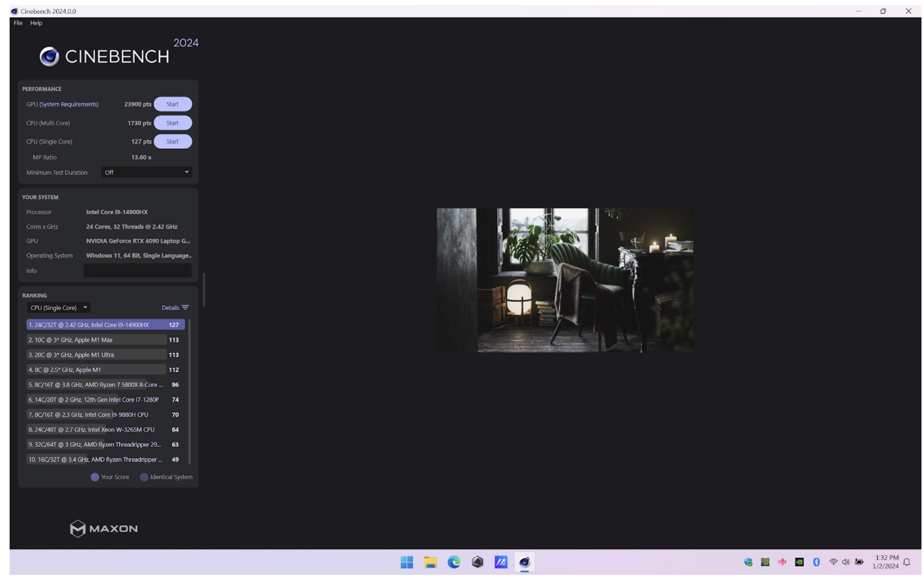Start the GPU benchmark test
924x581 pixels.
(x=173, y=104)
